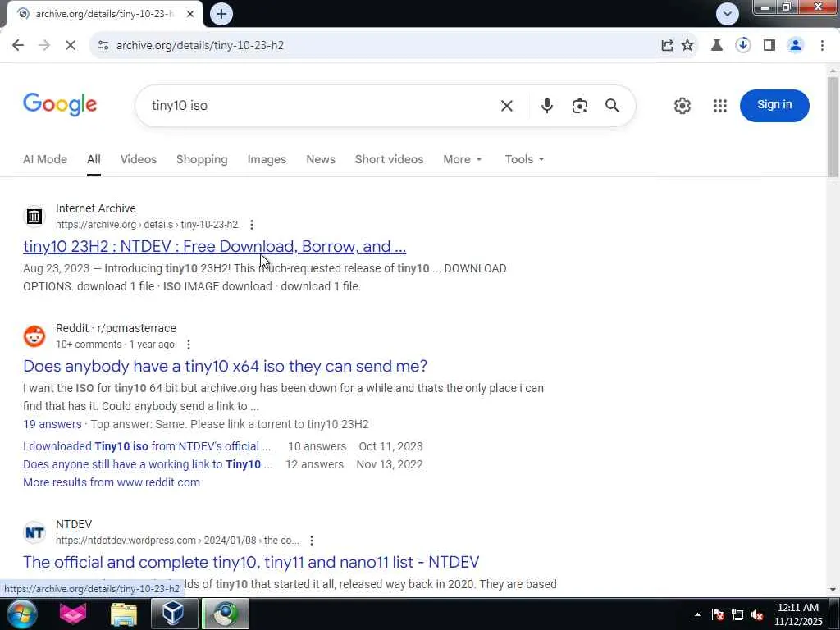The height and width of the screenshot is (630, 840).
Task: Open the tiny10 23H2 NTDEV result
Action: (214, 246)
